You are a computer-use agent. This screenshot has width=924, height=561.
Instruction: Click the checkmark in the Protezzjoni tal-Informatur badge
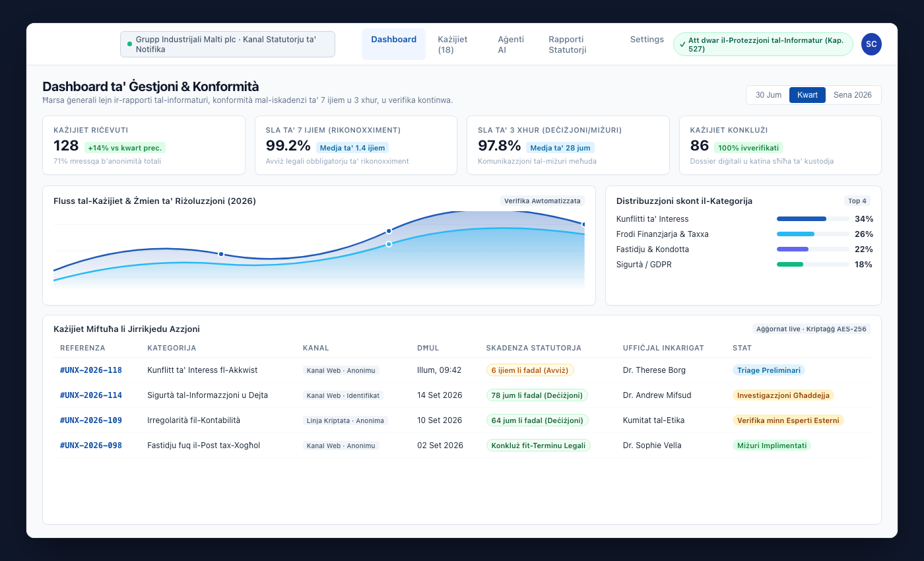click(682, 44)
